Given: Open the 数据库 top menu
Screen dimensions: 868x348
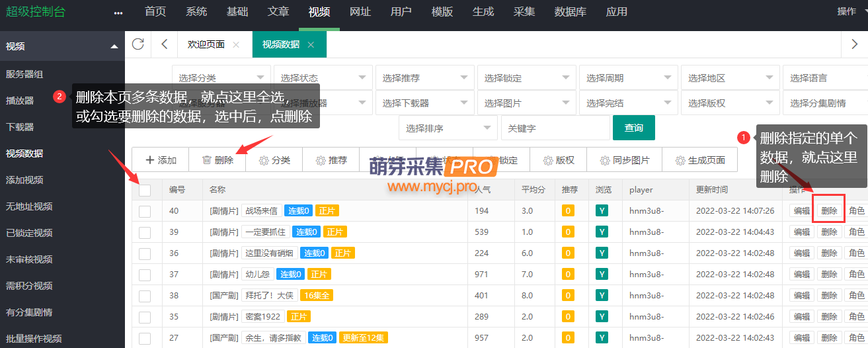Looking at the screenshot, I should pyautogui.click(x=571, y=12).
